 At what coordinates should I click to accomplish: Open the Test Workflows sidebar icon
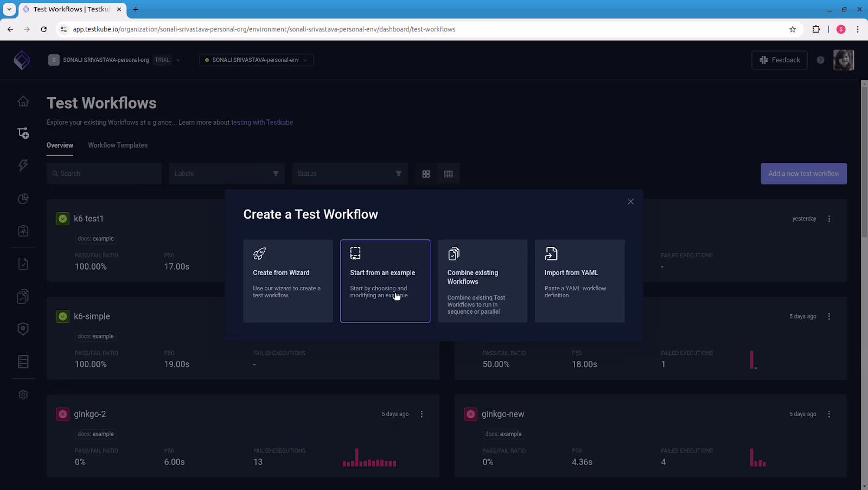[23, 133]
